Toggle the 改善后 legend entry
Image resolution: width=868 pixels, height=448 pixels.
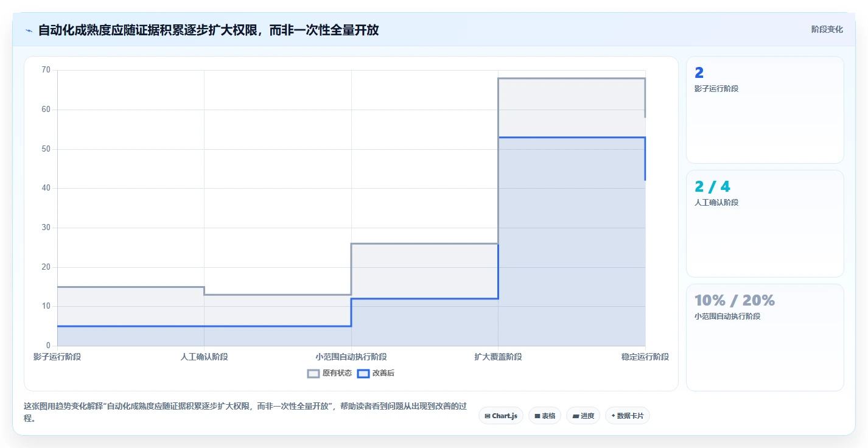point(376,373)
